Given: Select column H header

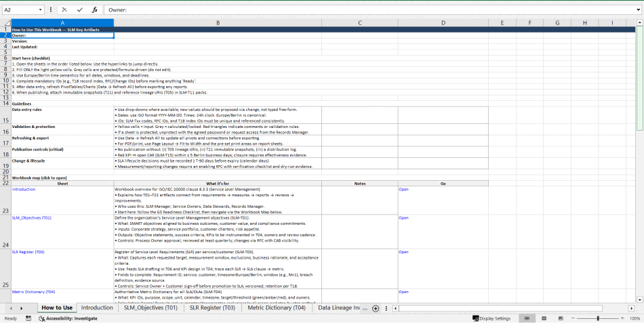Looking at the screenshot, I should [x=585, y=23].
